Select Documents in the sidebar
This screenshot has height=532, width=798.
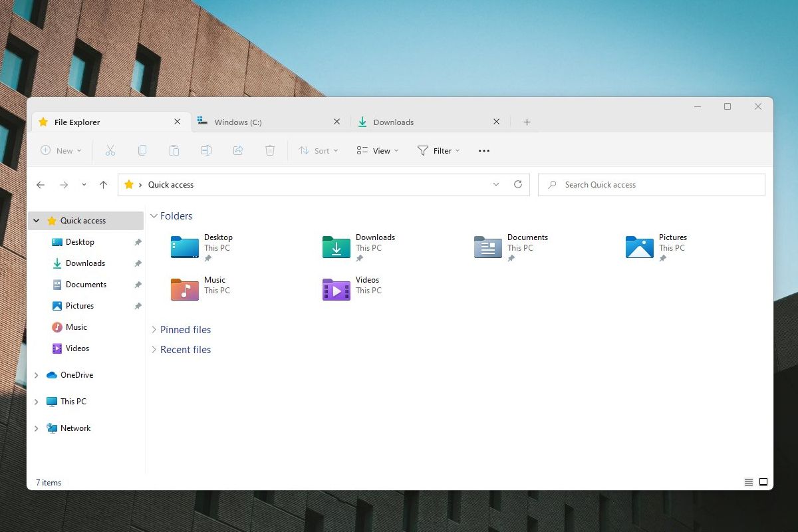click(x=85, y=285)
